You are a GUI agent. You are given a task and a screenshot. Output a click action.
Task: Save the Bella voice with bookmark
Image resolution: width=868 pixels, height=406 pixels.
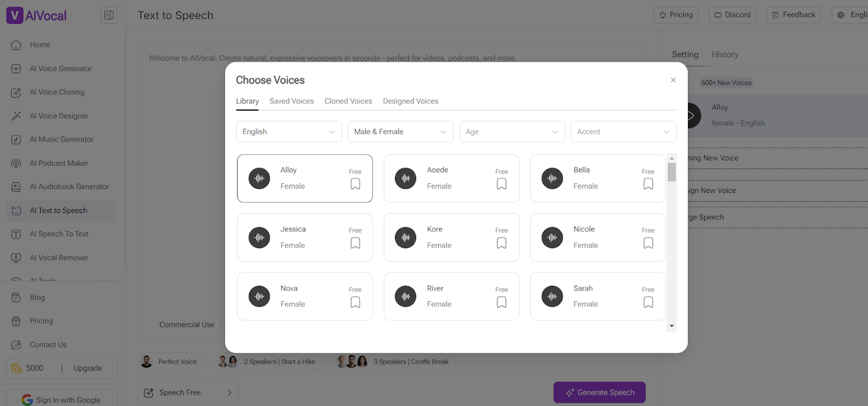point(648,184)
